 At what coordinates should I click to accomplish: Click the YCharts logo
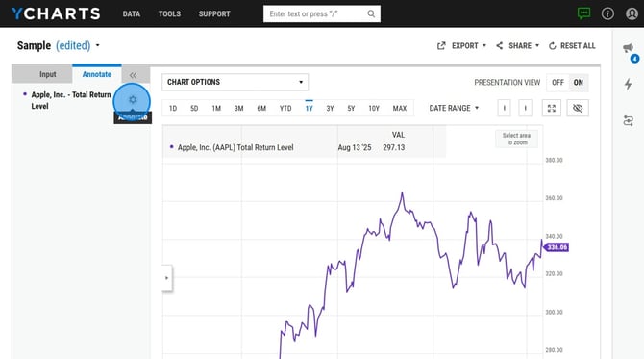point(56,13)
